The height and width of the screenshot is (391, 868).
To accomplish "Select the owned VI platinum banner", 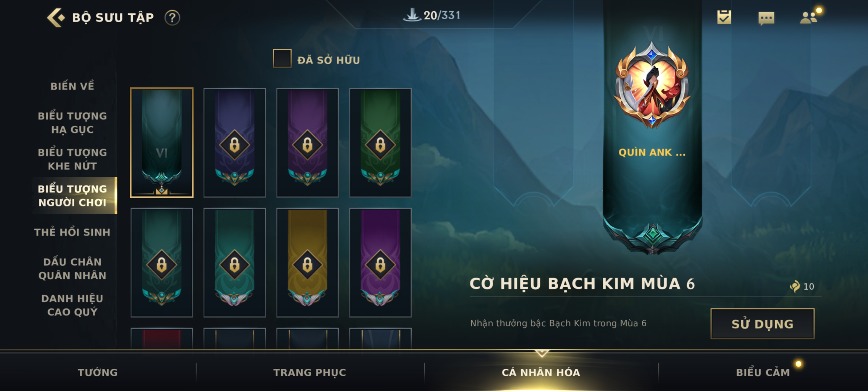I will (x=162, y=143).
